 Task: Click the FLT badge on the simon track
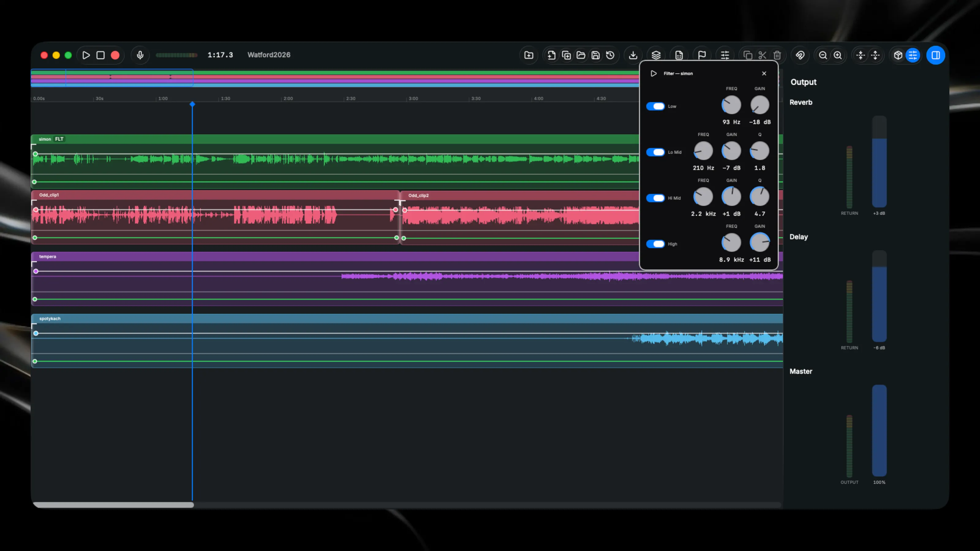(x=59, y=139)
